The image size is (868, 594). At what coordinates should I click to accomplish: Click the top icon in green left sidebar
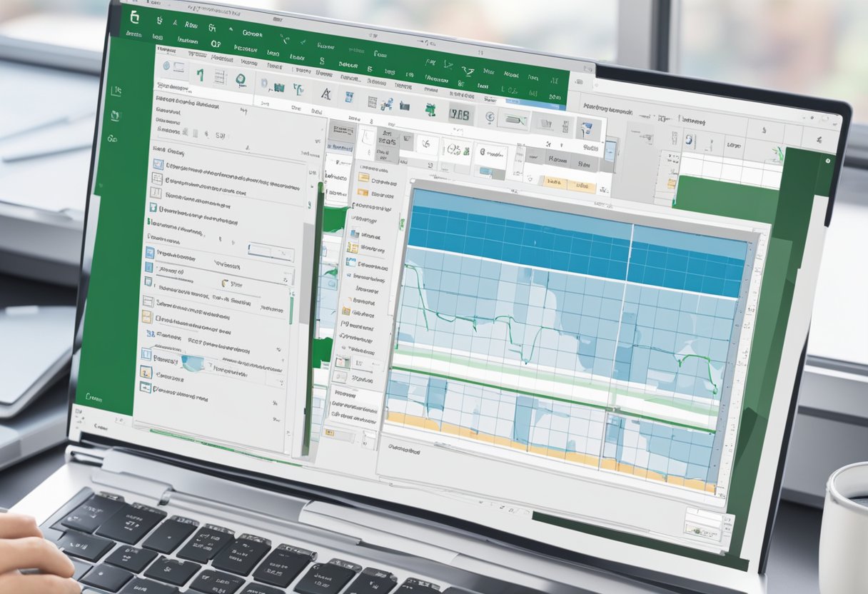click(116, 91)
